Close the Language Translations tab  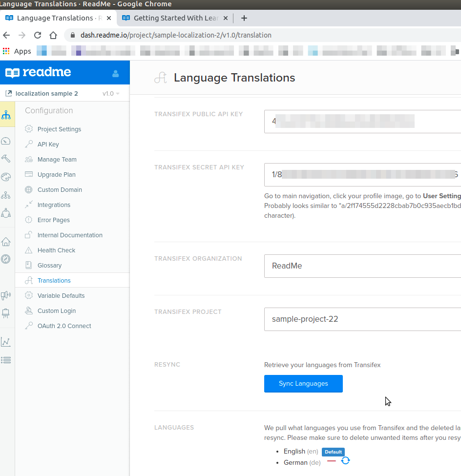tap(109, 18)
